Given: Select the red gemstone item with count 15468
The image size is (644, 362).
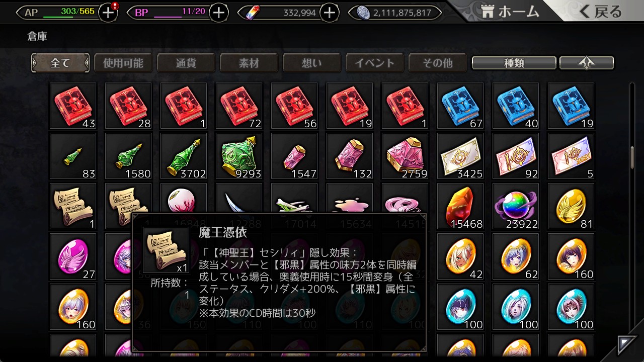Looking at the screenshot, I should coord(460,206).
